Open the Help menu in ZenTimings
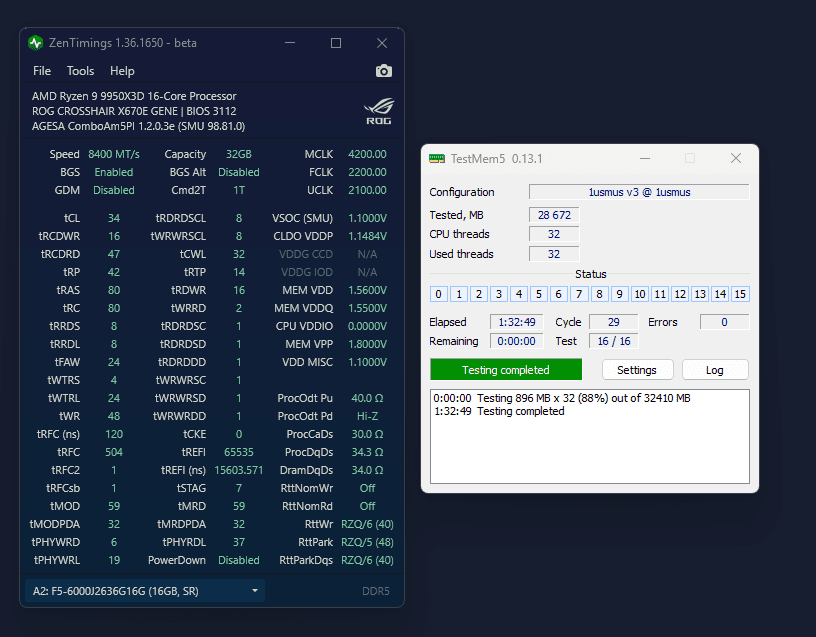This screenshot has width=816, height=637. [122, 71]
